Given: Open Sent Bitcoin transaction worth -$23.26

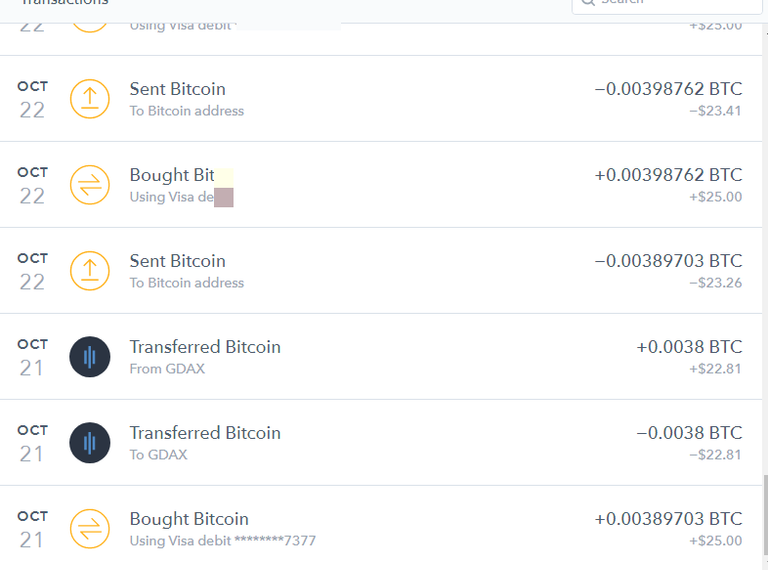Looking at the screenshot, I should (x=381, y=271).
